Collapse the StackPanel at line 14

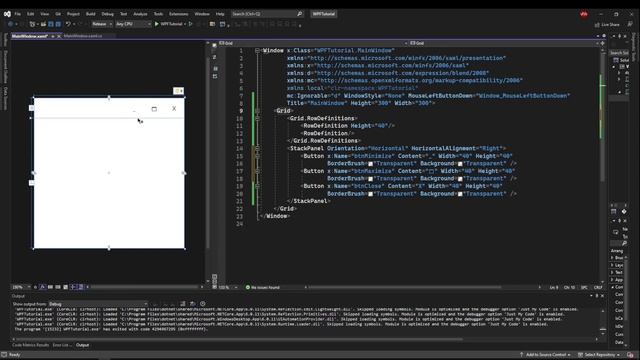(x=257, y=149)
